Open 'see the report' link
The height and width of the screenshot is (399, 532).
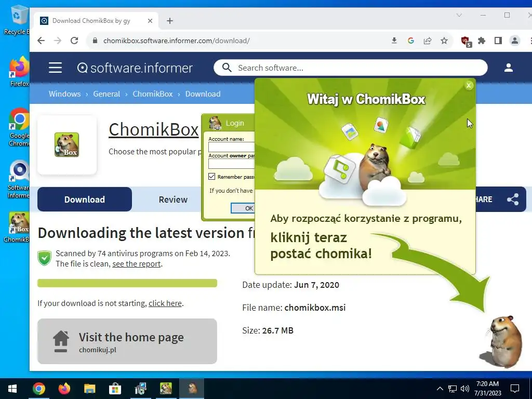point(137,264)
